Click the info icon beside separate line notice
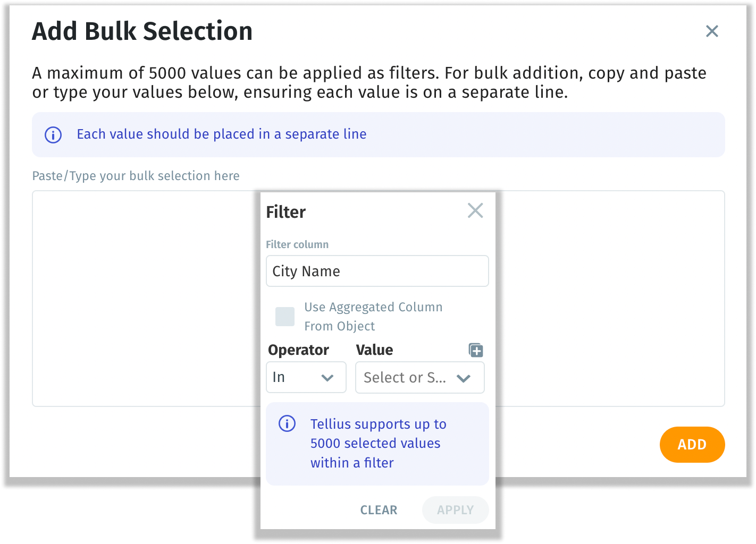756x544 pixels. point(53,134)
